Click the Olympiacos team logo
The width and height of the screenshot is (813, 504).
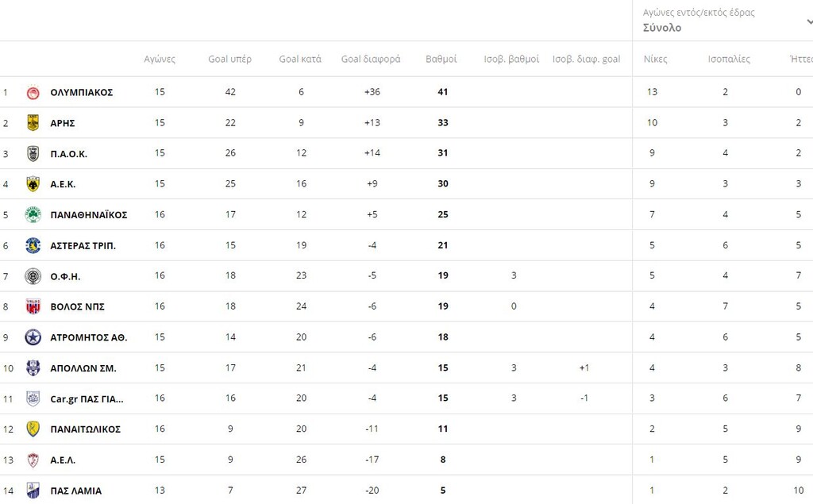(x=33, y=92)
